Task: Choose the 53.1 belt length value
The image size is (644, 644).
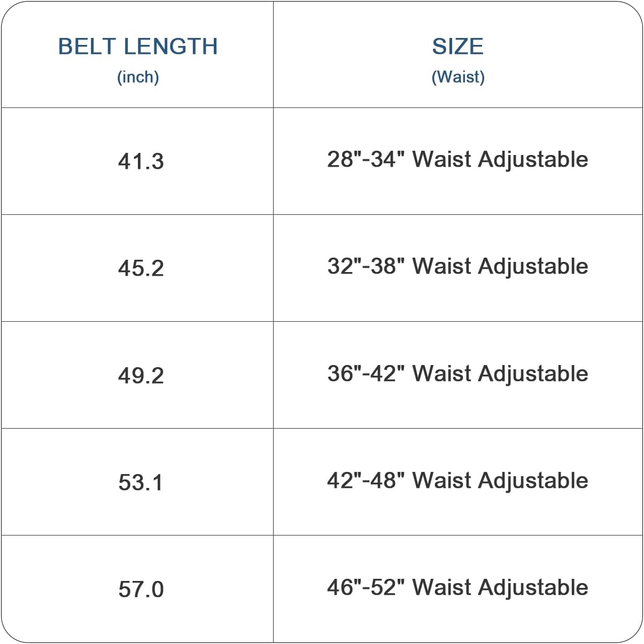Action: coord(141,483)
